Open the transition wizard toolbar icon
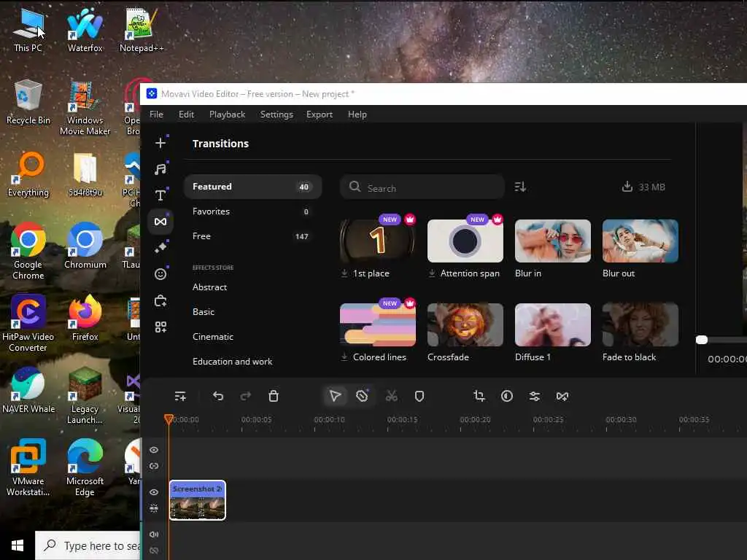Viewport: 747px width, 560px height. click(x=562, y=396)
